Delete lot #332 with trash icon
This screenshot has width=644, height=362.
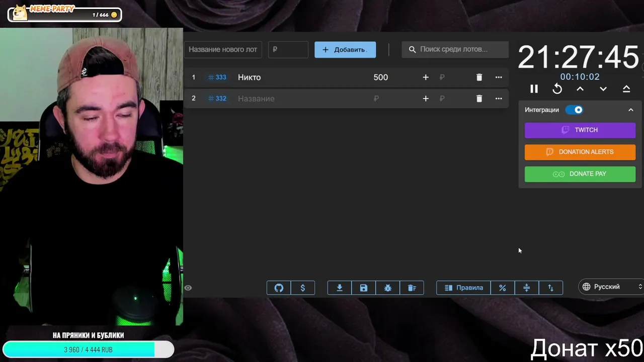[x=479, y=99]
